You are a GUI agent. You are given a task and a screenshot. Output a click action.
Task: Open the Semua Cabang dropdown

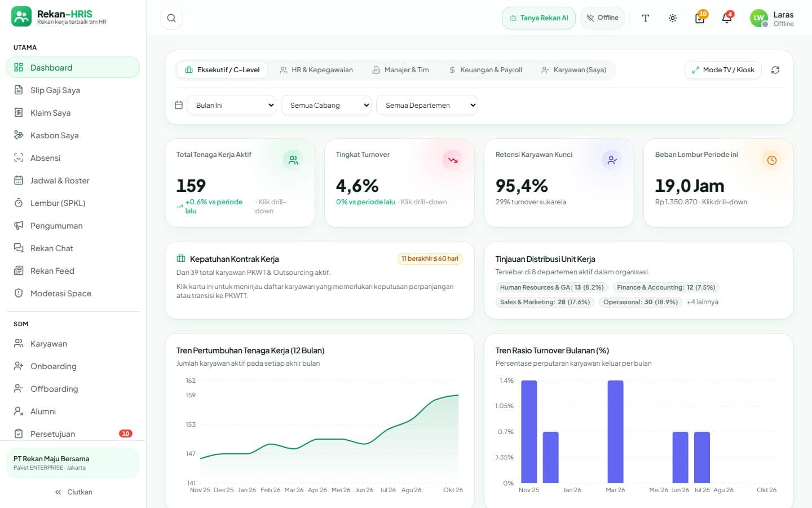coord(326,105)
